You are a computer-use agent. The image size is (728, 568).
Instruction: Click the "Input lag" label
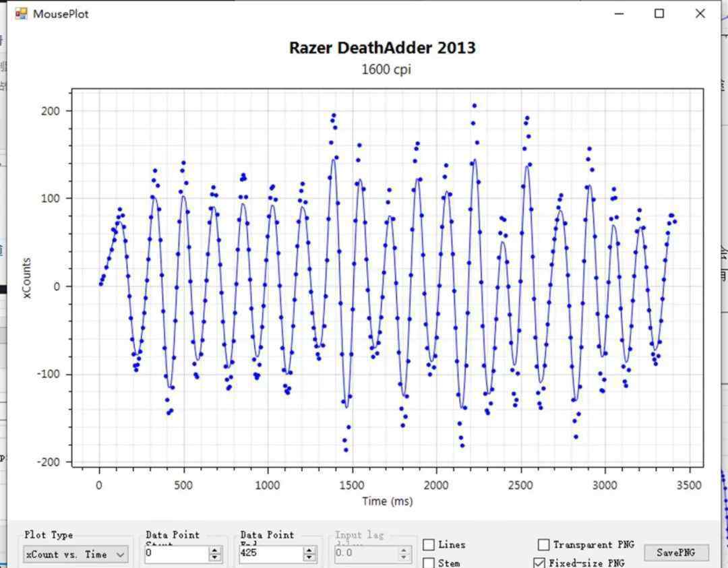[x=360, y=534]
